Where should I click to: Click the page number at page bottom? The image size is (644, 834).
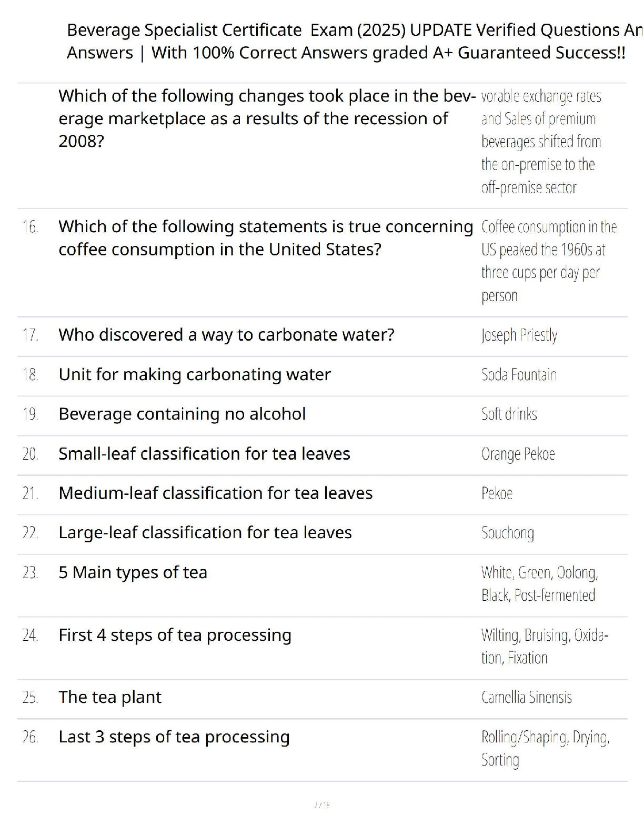(x=322, y=805)
